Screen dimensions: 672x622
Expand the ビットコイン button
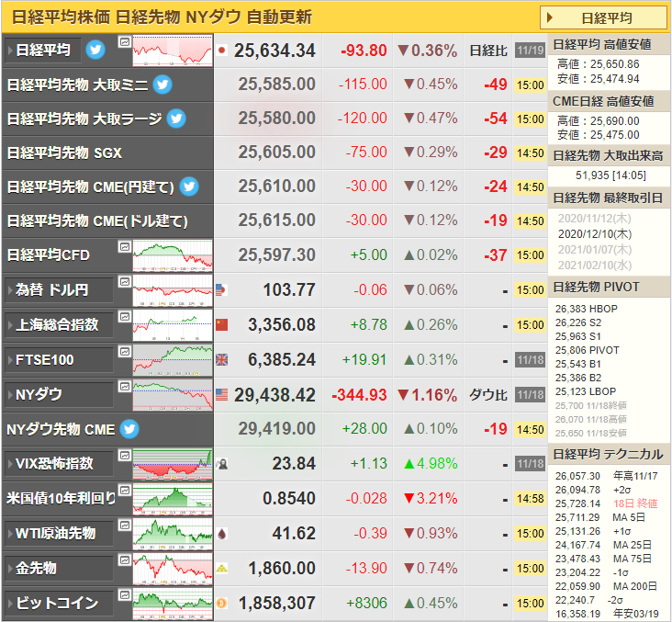click(x=59, y=603)
